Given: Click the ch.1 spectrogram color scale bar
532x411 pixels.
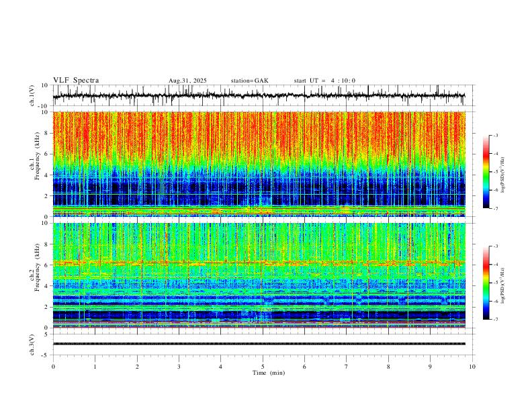Looking at the screenshot, I should (x=486, y=172).
